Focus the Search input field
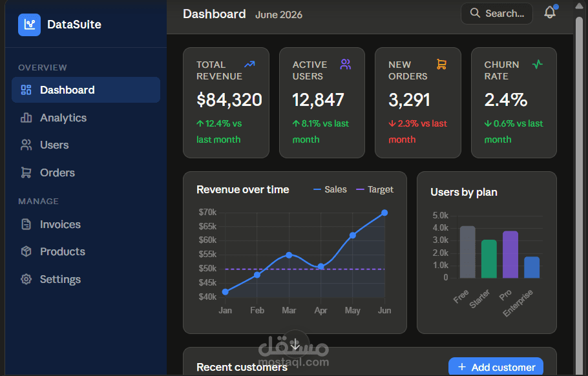 point(496,14)
